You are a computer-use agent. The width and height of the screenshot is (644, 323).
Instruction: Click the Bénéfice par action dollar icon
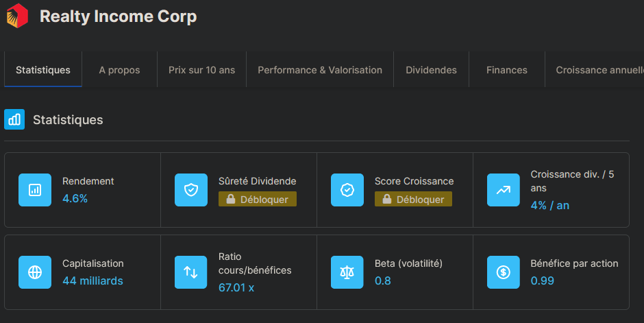click(x=503, y=272)
